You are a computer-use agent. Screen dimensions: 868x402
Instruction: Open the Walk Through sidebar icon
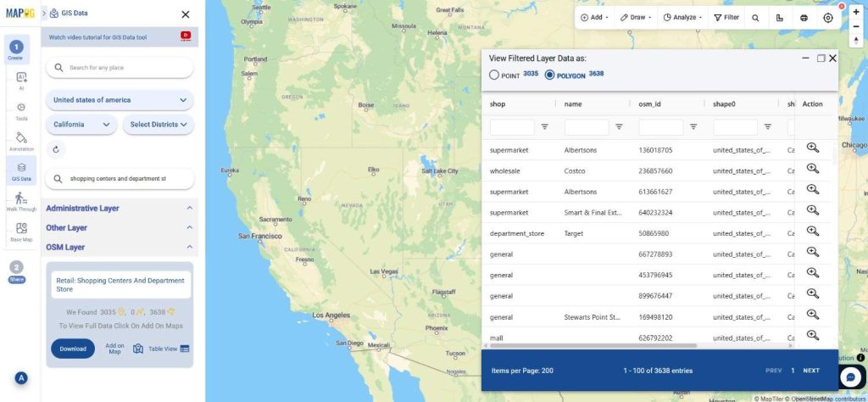[21, 202]
